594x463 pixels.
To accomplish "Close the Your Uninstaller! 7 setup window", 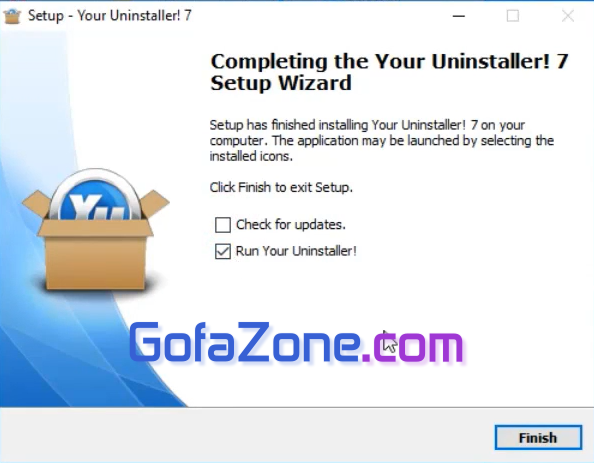I will (x=567, y=16).
